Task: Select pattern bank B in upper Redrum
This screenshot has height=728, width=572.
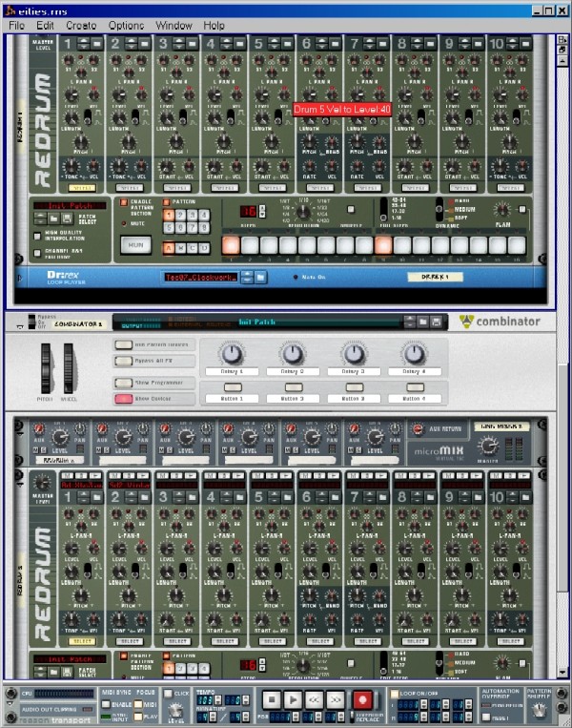Action: 180,248
